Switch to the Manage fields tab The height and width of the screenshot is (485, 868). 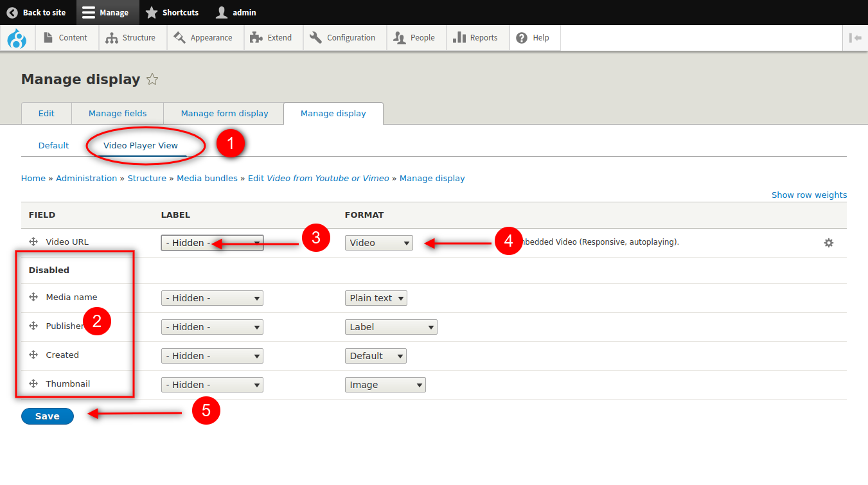pyautogui.click(x=118, y=113)
